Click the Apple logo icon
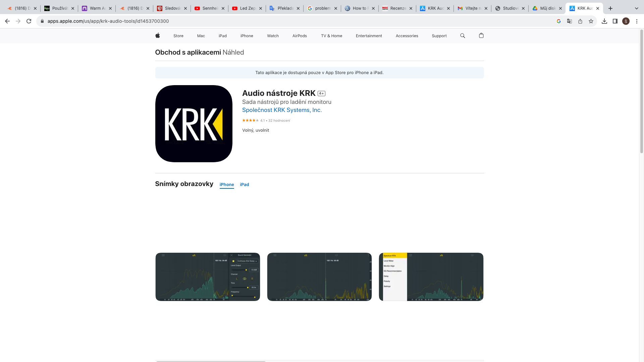 point(157,36)
